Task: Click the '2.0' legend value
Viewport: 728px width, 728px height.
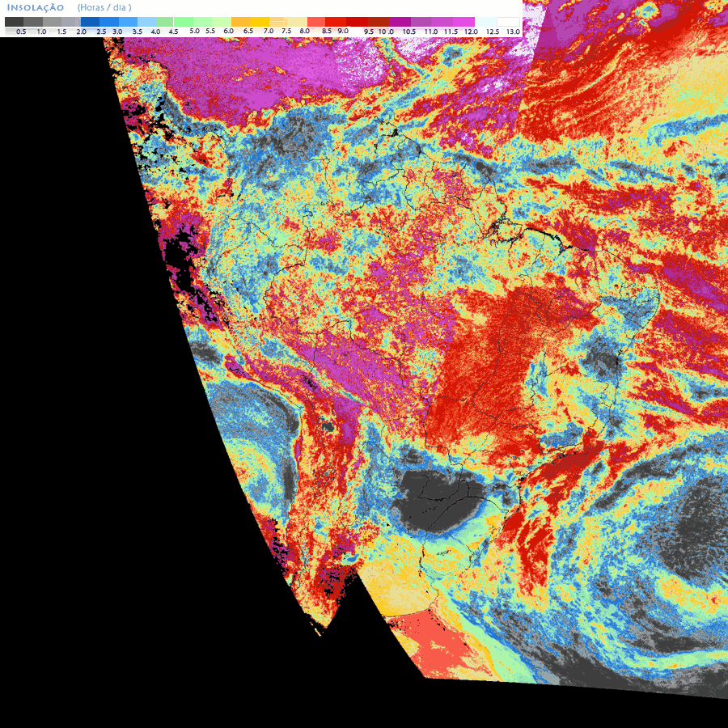Action: (x=81, y=32)
